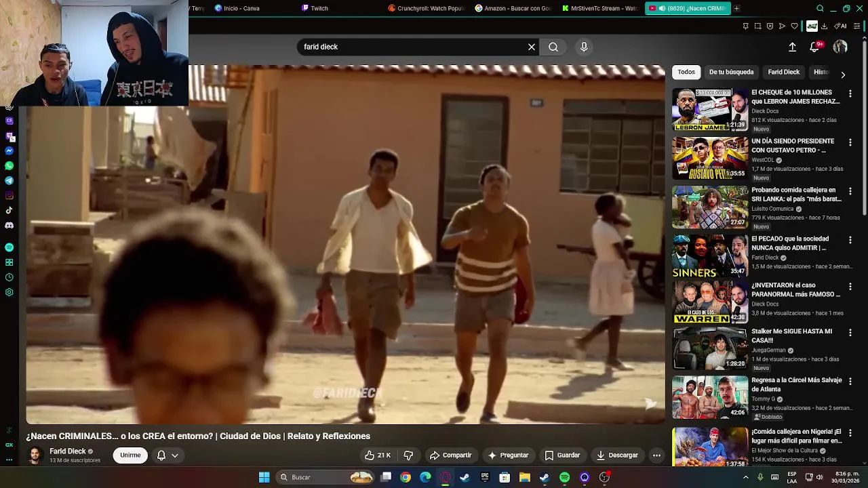Open the Opera AI assistant button
The width and height of the screenshot is (868, 488).
840,26
